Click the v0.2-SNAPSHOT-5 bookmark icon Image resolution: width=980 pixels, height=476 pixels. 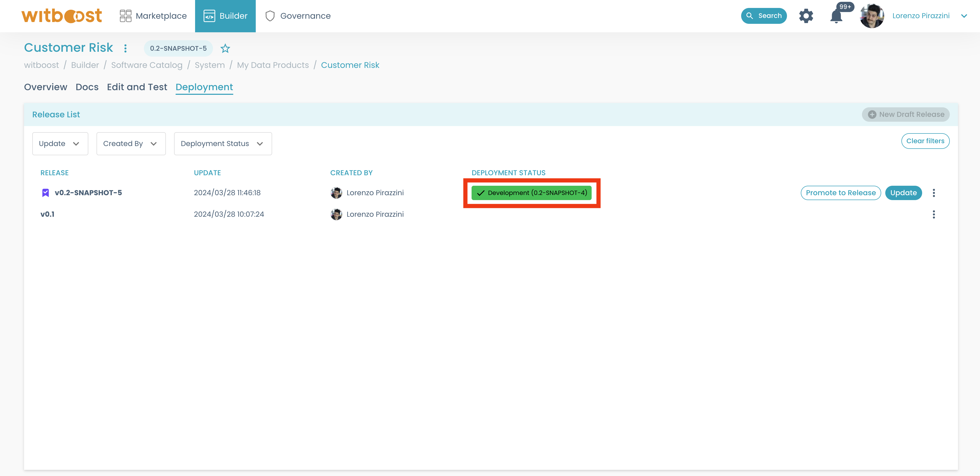[45, 193]
